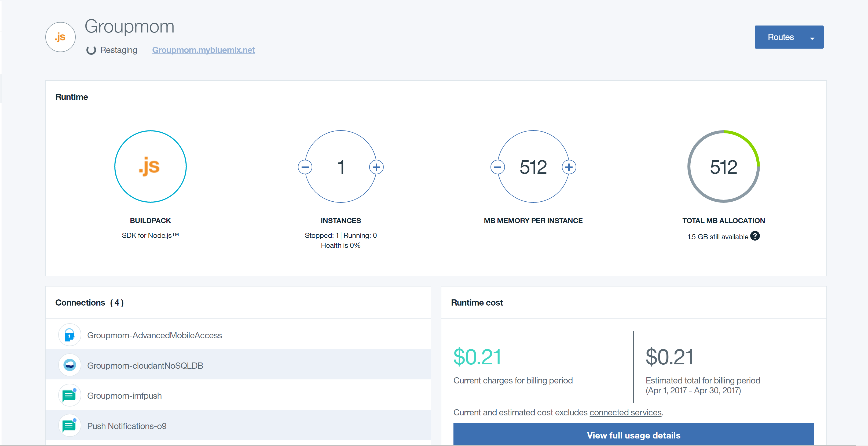868x446 pixels.
Task: Click the Groupmom-imfpush chat icon
Action: pos(69,395)
